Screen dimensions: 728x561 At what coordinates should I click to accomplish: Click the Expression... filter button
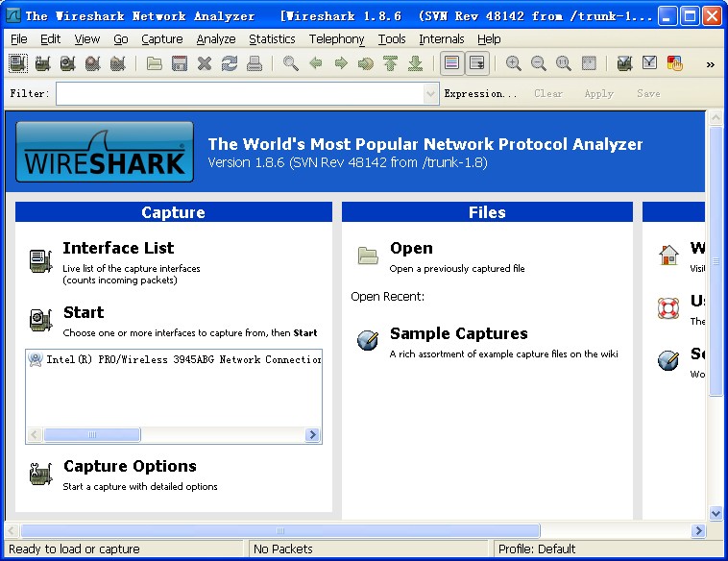[480, 93]
